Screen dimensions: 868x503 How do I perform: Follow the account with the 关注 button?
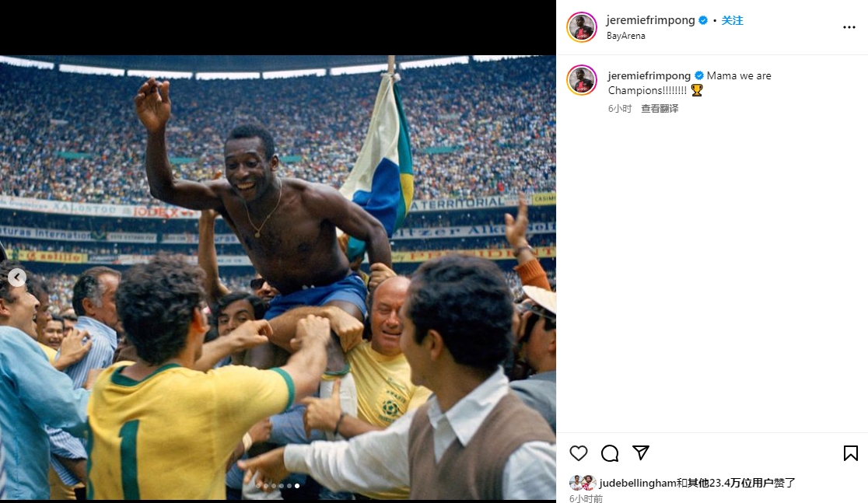732,20
